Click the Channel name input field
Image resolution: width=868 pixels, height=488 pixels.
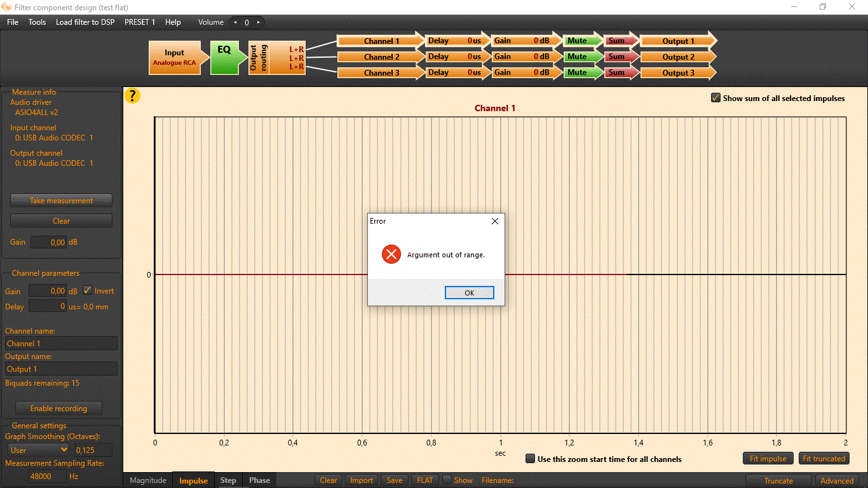(61, 343)
